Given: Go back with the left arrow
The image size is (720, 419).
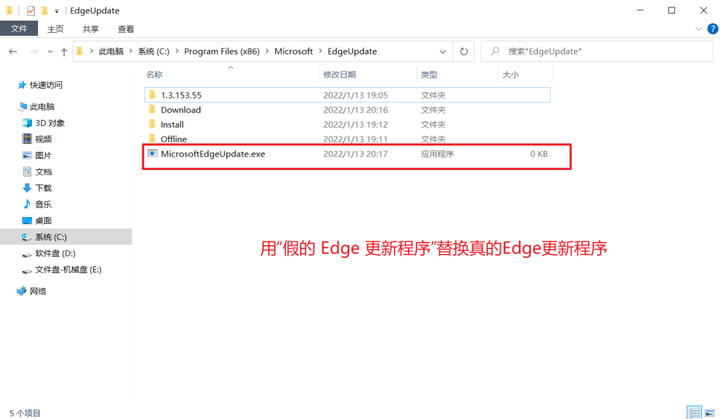Looking at the screenshot, I should 13,51.
